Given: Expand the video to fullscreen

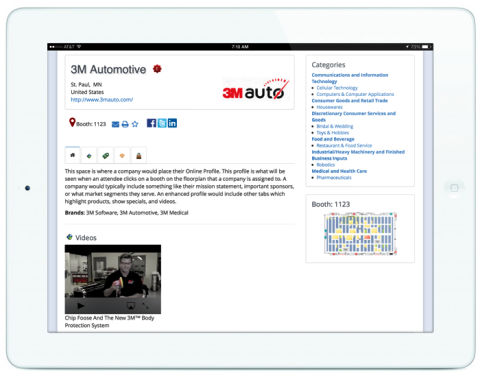Looking at the screenshot, I should [145, 305].
